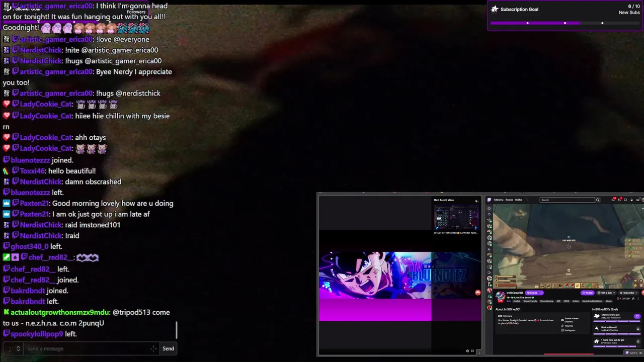Click the '296/300 Followers' goal progress bar
This screenshot has height=362, width=644.
point(617,321)
